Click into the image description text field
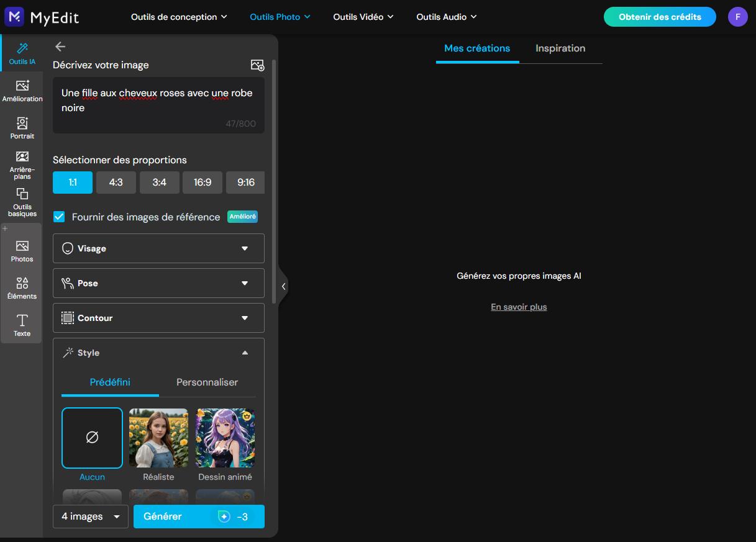This screenshot has width=756, height=542. click(x=158, y=105)
